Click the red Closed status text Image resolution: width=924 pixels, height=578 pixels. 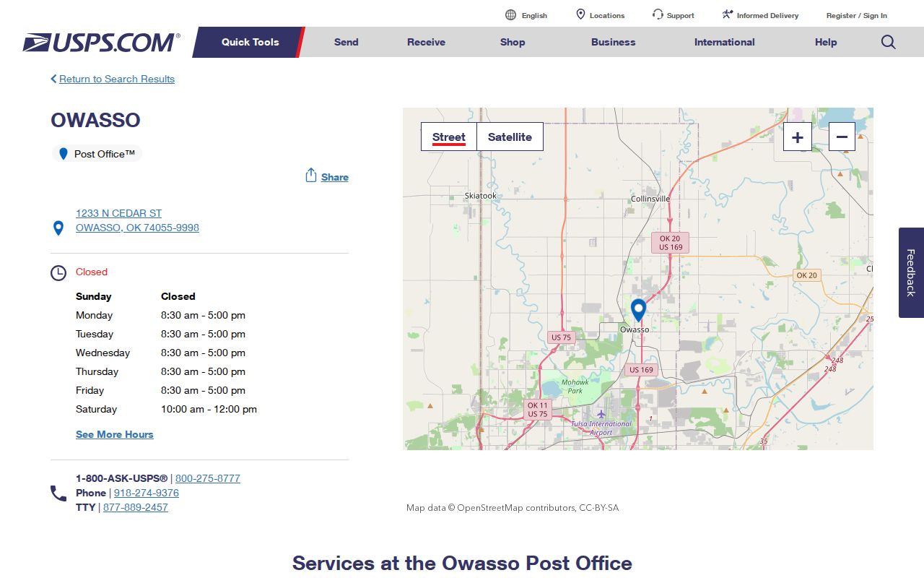pyautogui.click(x=92, y=272)
